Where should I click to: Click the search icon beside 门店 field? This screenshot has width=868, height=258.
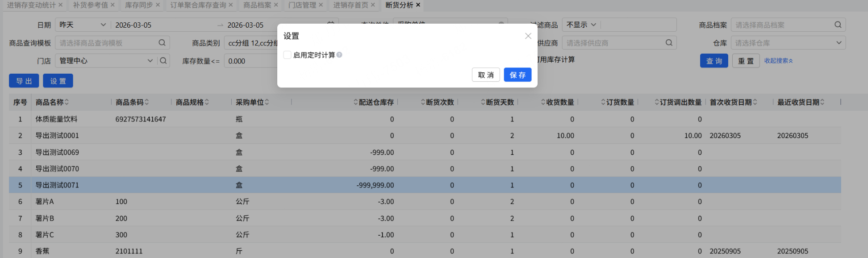[163, 61]
